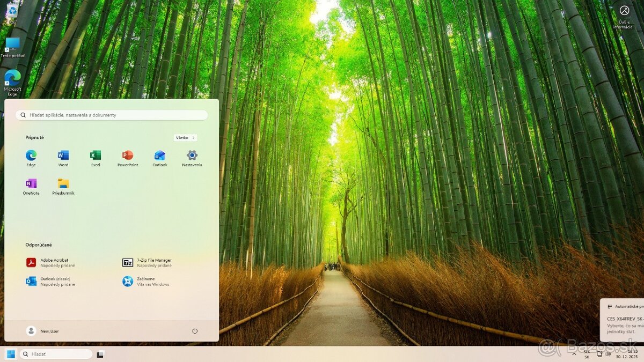The height and width of the screenshot is (362, 644).
Task: Open the power options menu
Action: [195, 331]
